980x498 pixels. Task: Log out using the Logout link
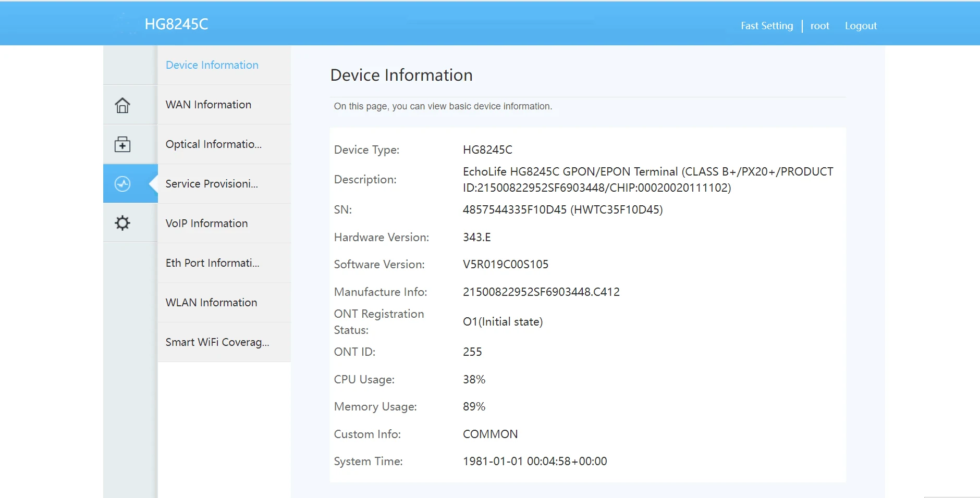click(860, 26)
